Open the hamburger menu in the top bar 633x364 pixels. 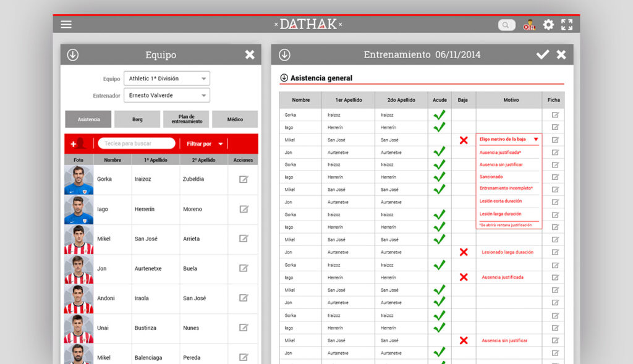(66, 25)
